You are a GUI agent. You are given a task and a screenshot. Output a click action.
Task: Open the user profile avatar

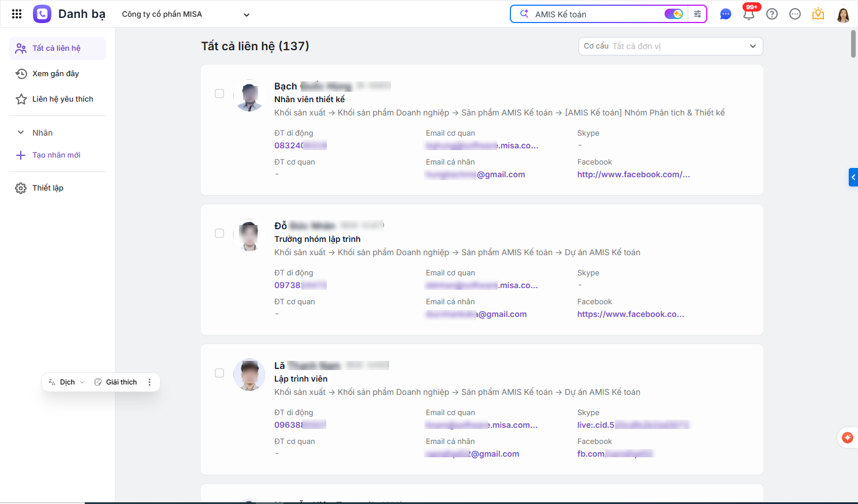point(843,14)
